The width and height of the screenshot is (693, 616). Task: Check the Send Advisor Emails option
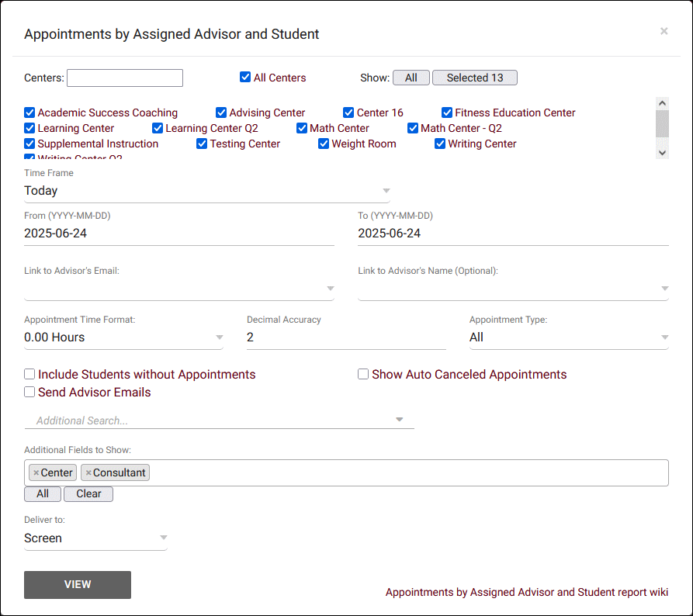[29, 393]
